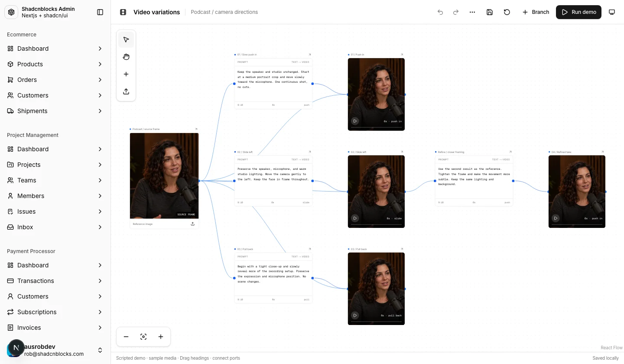624x364 pixels.
Task: Open the Inbox sidebar menu
Action: pyautogui.click(x=55, y=227)
